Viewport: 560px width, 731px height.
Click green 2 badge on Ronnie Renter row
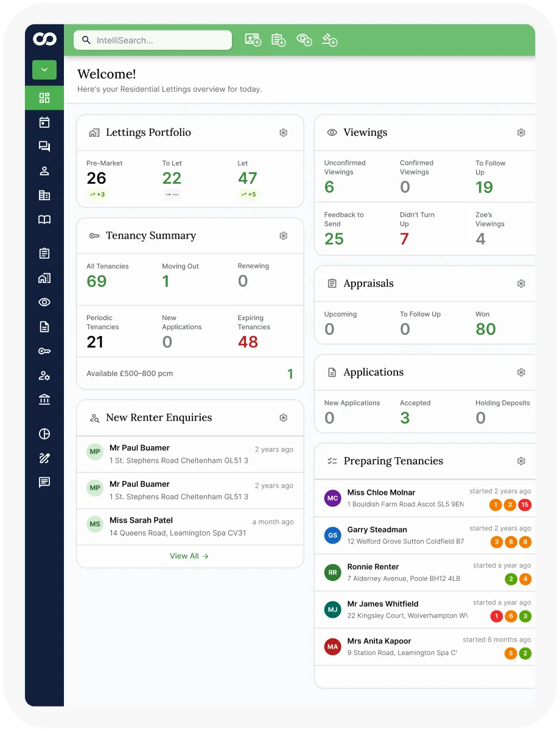point(511,579)
